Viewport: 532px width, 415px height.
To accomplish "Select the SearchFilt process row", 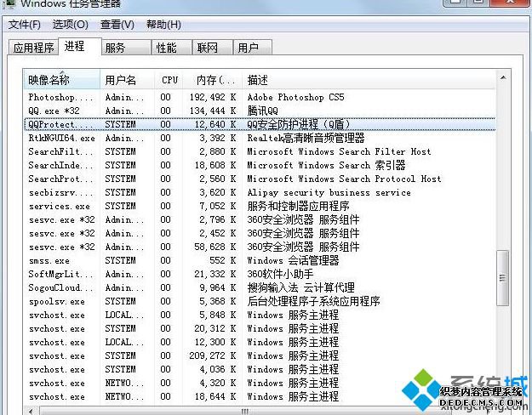I will (x=260, y=151).
